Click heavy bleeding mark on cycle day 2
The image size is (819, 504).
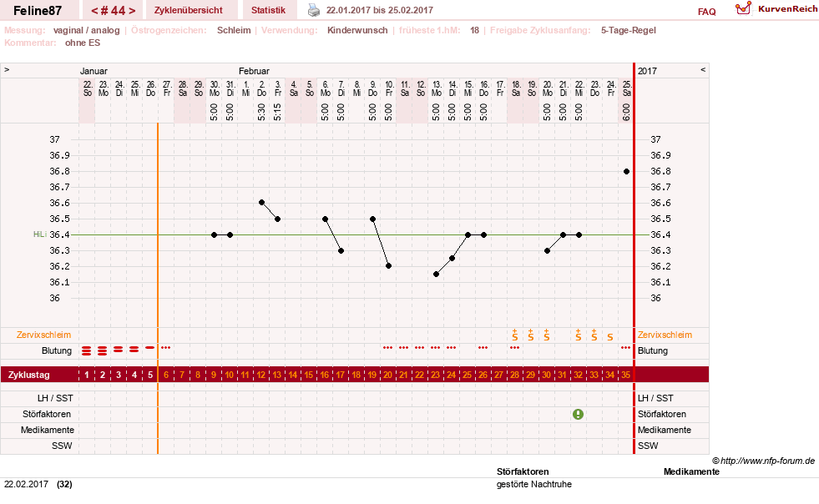click(103, 351)
